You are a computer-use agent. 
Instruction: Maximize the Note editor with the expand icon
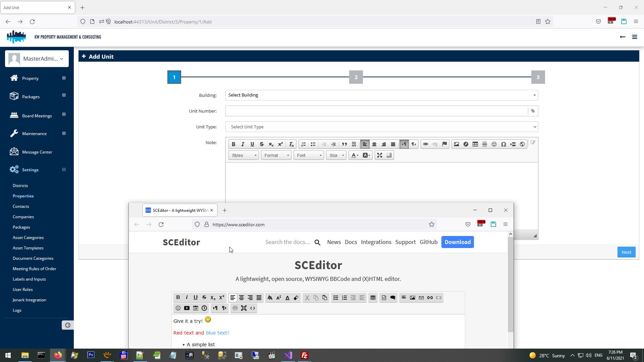380,155
